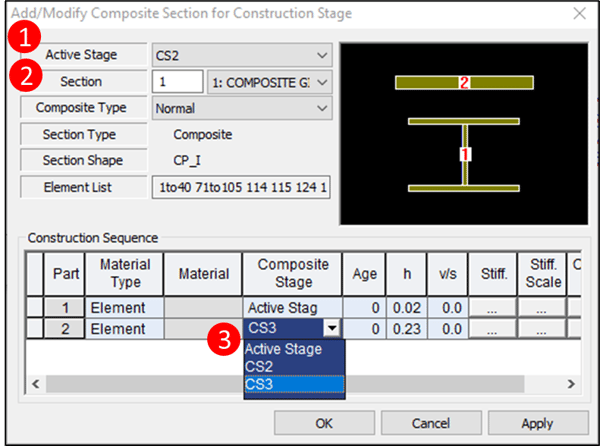Click the v/s cell for Part 1
600x446 pixels.
point(448,308)
